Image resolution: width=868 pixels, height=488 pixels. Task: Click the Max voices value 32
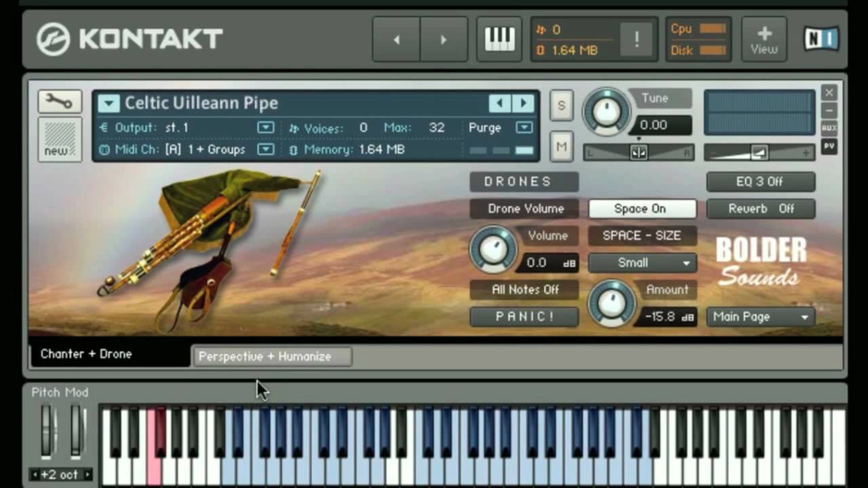[436, 127]
